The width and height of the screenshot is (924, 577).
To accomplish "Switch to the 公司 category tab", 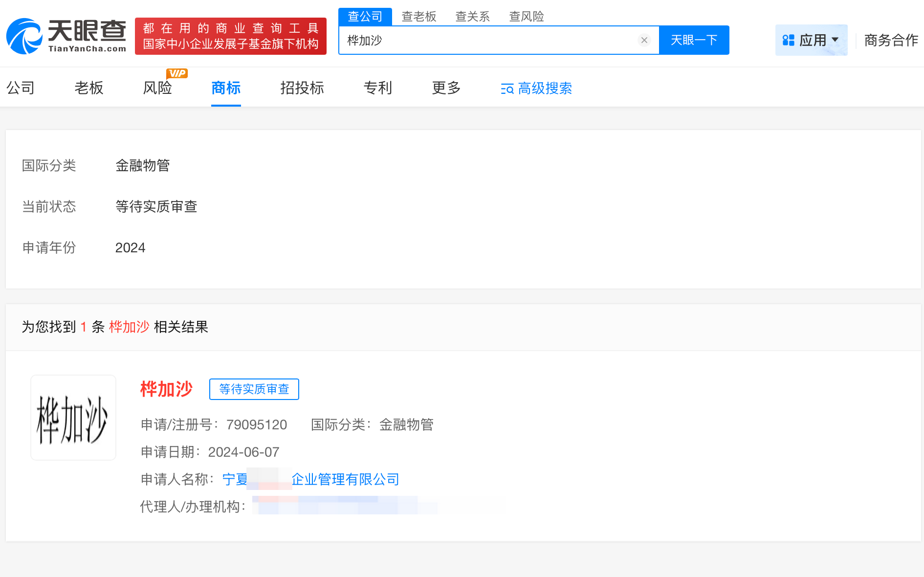I will pos(21,89).
